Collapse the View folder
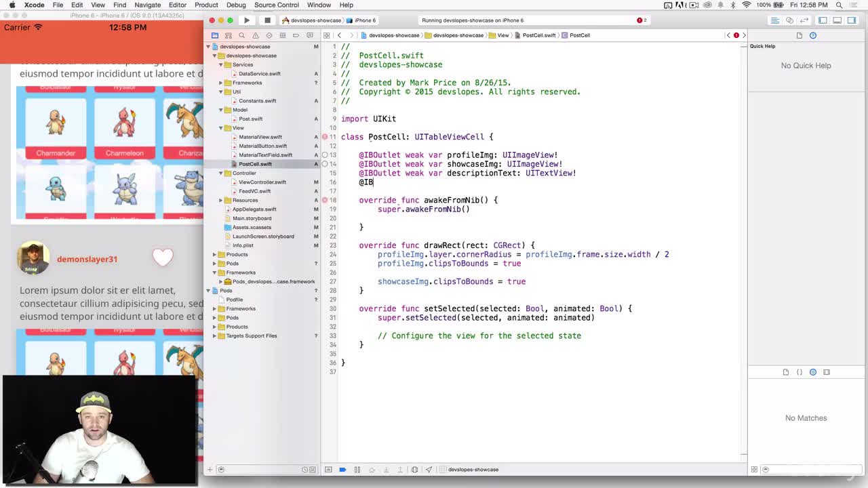The height and width of the screenshot is (488, 868). [x=221, y=127]
